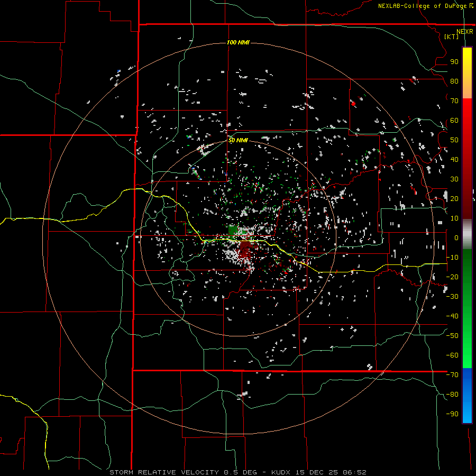Click the 100 NMI range ring label
This screenshot has width=476, height=476.
238,42
